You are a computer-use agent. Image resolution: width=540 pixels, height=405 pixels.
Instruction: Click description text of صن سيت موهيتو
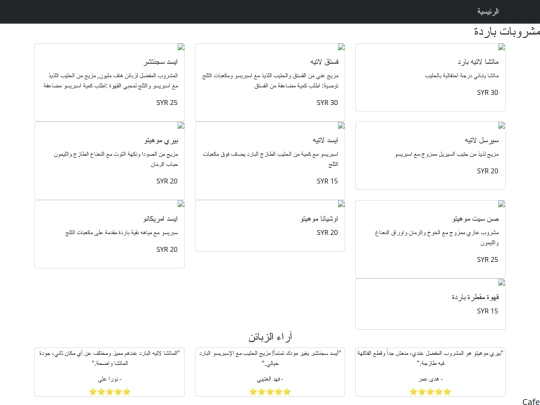[436, 238]
